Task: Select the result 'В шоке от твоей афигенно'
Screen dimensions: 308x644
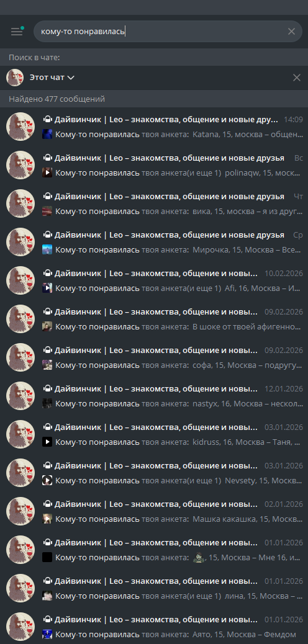Action: [154, 319]
